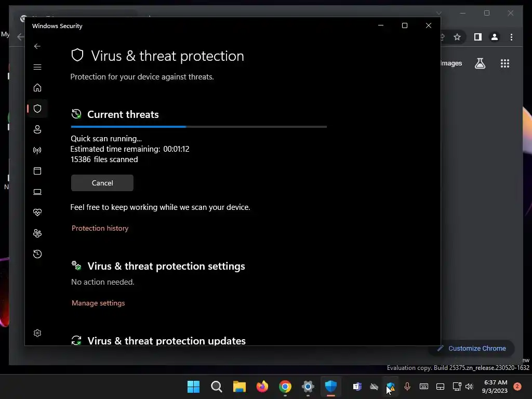Open File Explorer from taskbar

tap(239, 387)
